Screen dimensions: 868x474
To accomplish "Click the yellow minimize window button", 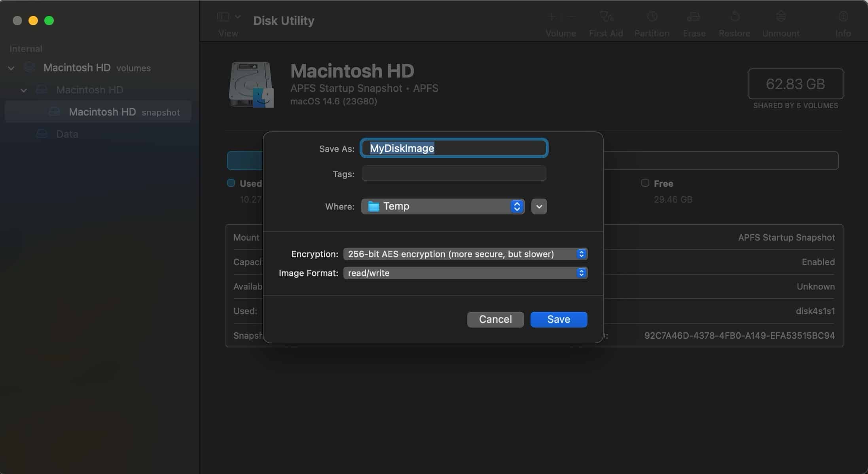I will click(x=33, y=21).
